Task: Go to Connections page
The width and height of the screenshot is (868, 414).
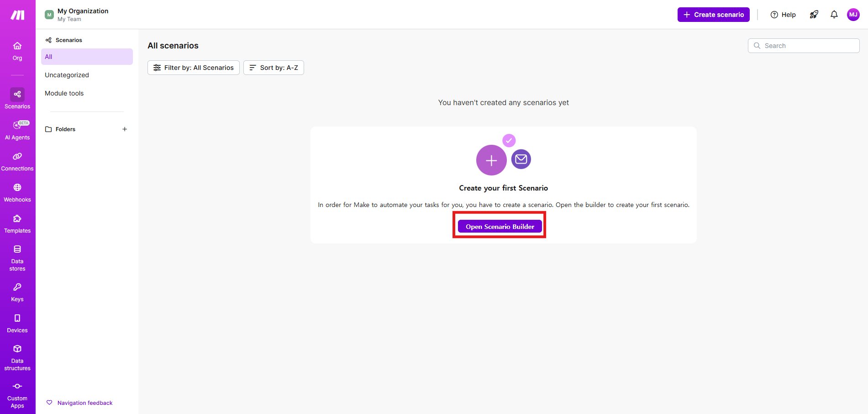Action: click(17, 161)
